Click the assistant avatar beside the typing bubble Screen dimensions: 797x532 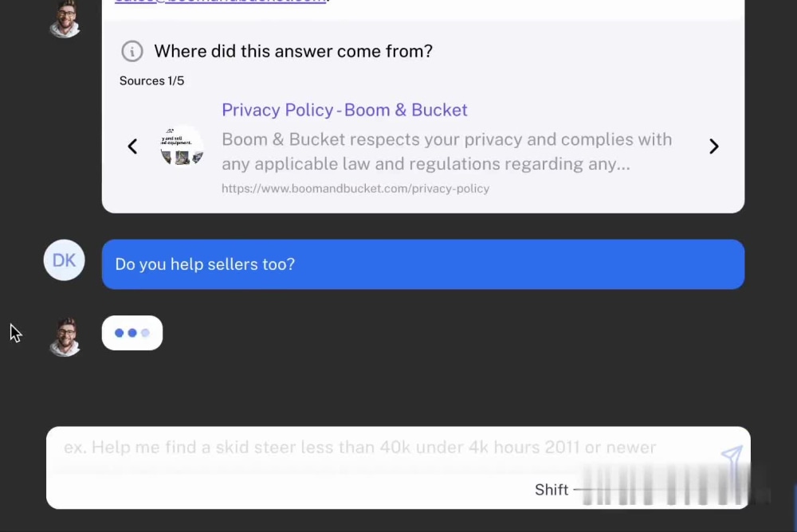tap(64, 334)
